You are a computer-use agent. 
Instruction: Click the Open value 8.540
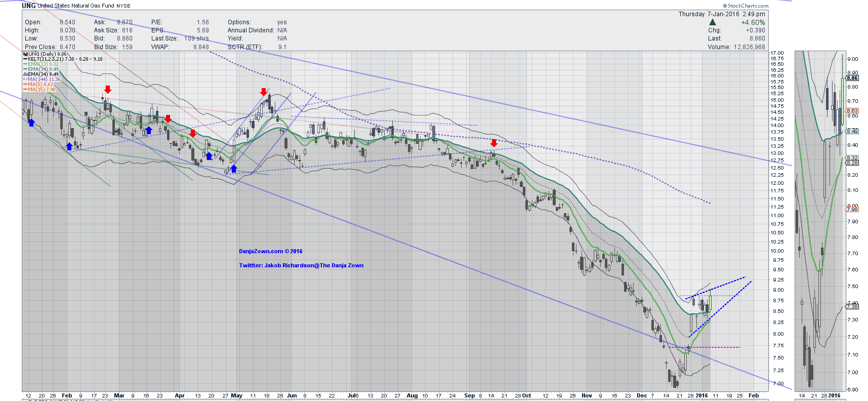[x=67, y=22]
